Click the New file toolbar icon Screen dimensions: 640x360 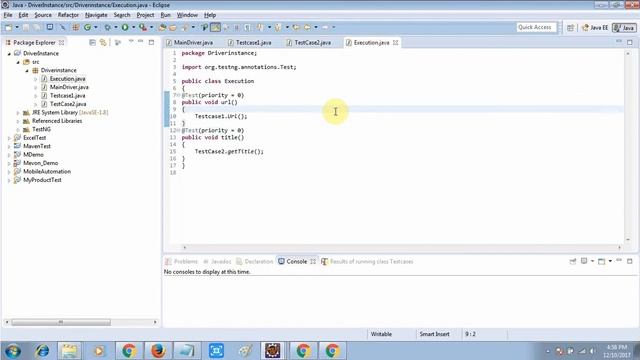8,27
